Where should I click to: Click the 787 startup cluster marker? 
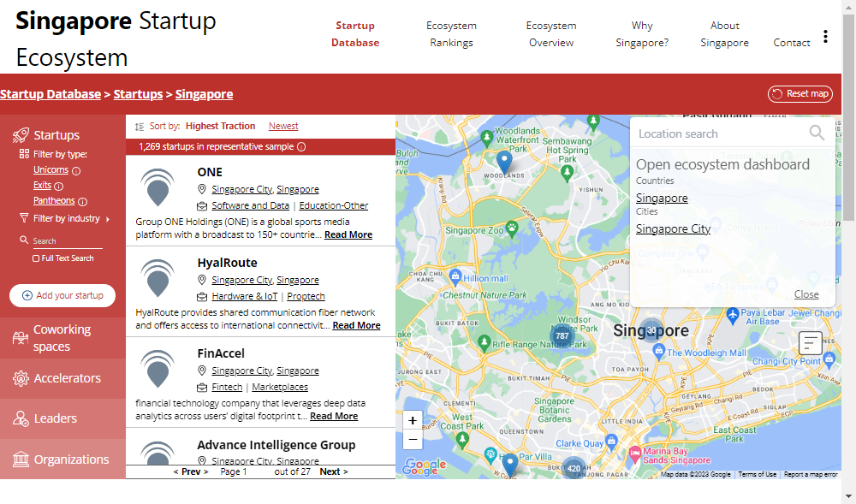pyautogui.click(x=562, y=336)
